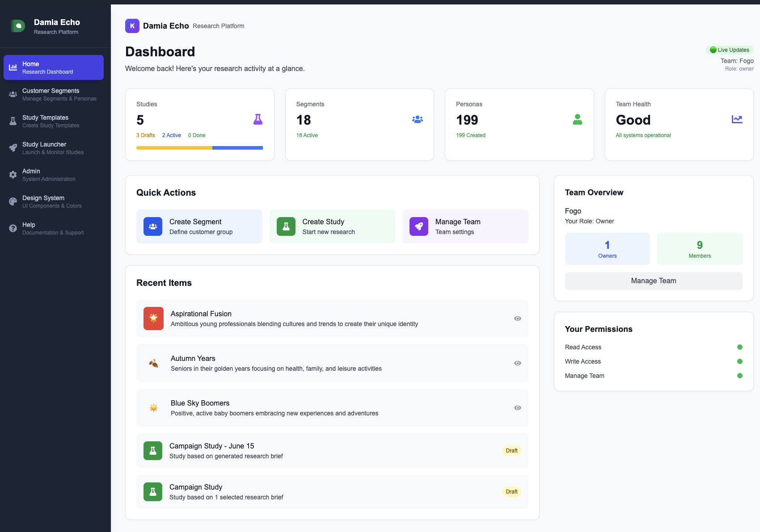Click the Damia Echo sidebar logo icon

coord(18,26)
